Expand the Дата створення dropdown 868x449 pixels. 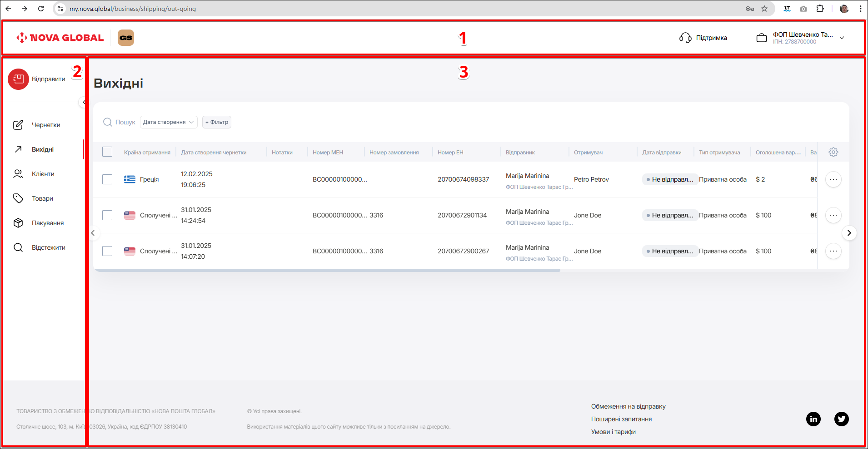[169, 122]
